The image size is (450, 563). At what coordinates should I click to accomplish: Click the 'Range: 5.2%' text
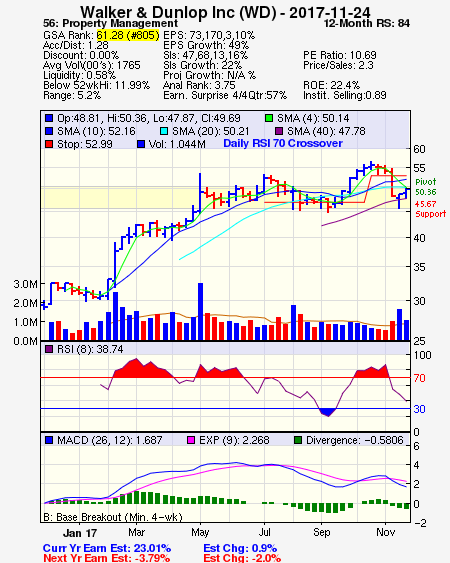(72, 96)
